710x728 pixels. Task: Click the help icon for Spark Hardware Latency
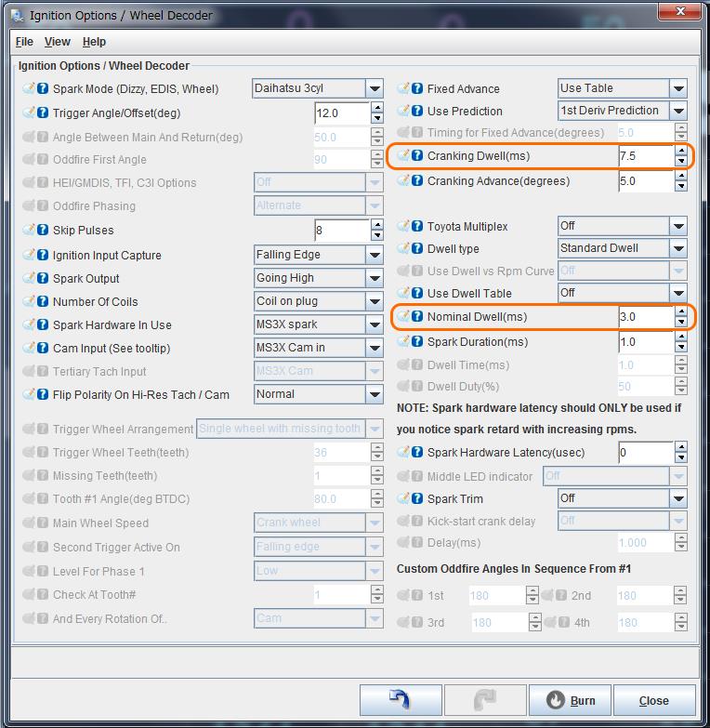pyautogui.click(x=417, y=452)
